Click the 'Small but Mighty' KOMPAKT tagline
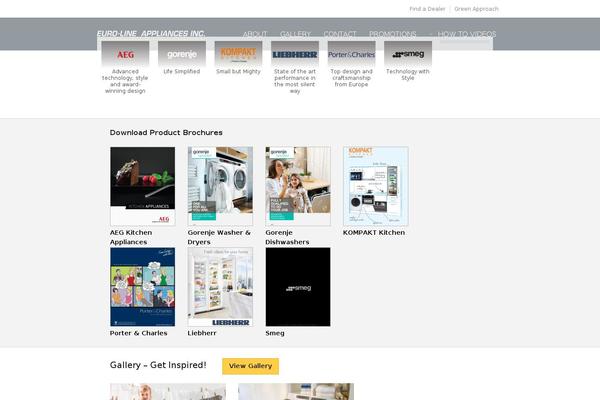The width and height of the screenshot is (600, 400). point(238,72)
